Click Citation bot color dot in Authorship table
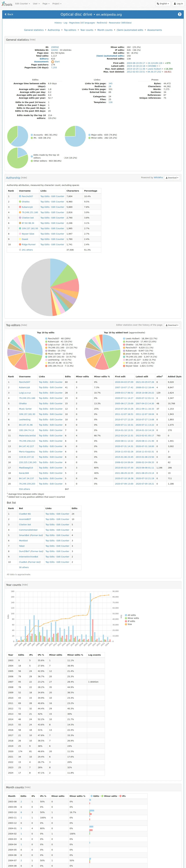 (x=20, y=218)
